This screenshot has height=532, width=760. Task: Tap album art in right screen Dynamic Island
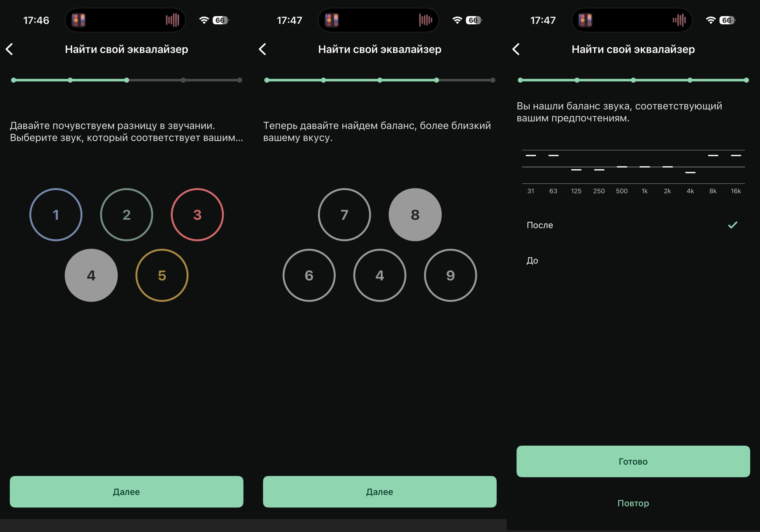pos(585,20)
